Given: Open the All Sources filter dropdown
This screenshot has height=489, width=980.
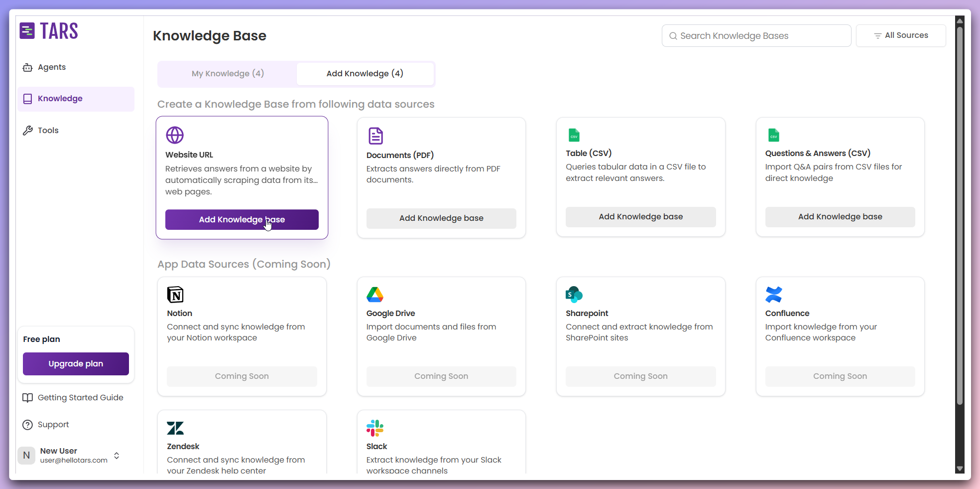Looking at the screenshot, I should [x=901, y=36].
